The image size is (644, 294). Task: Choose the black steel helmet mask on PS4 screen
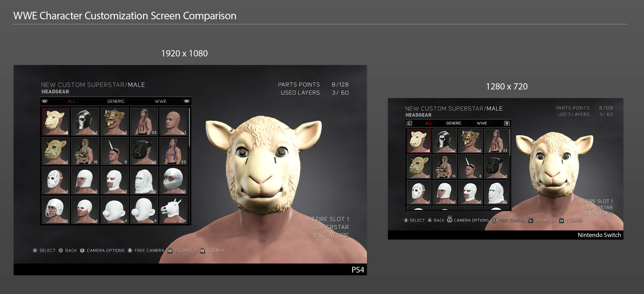point(85,121)
